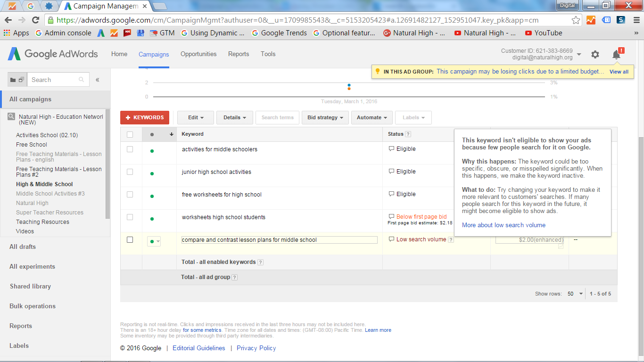Check the junior high school activities row
This screenshot has height=362, width=644.
point(130,172)
